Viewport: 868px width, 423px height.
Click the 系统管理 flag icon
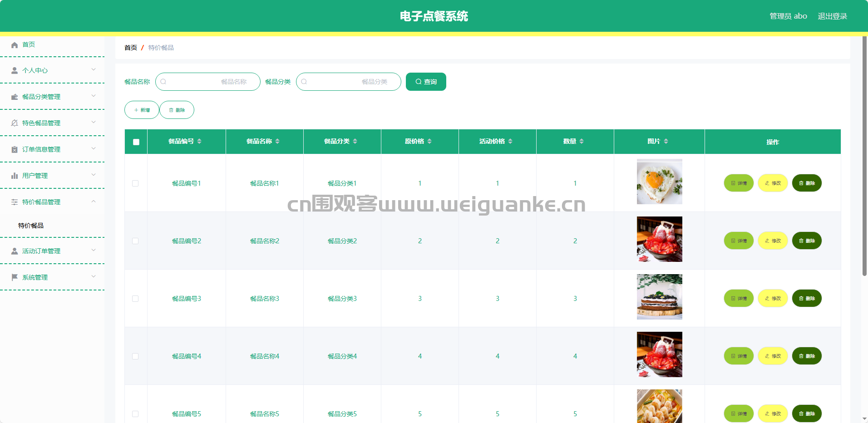15,277
